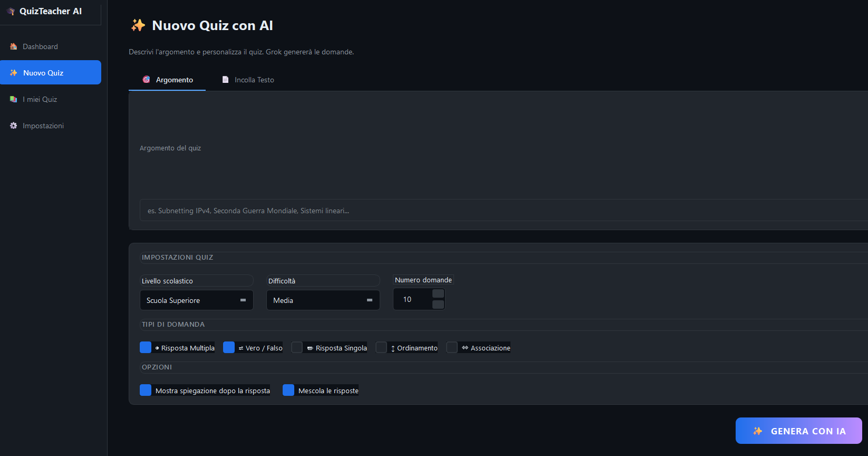Screen dimensions: 868x456
Task: Click the Nuovo Quiz con AI heading
Action: pos(213,25)
